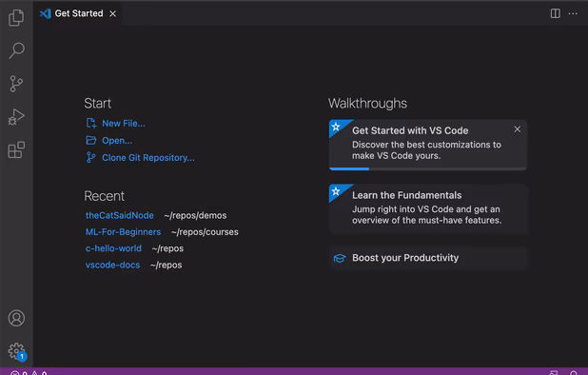
Task: Click the Boost your Productivity graduation cap icon
Action: [340, 258]
